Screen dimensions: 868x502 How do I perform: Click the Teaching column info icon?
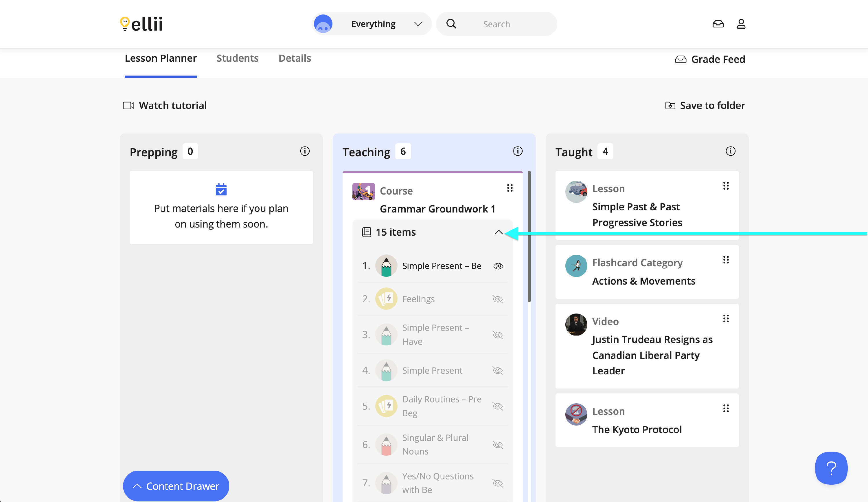pyautogui.click(x=517, y=151)
